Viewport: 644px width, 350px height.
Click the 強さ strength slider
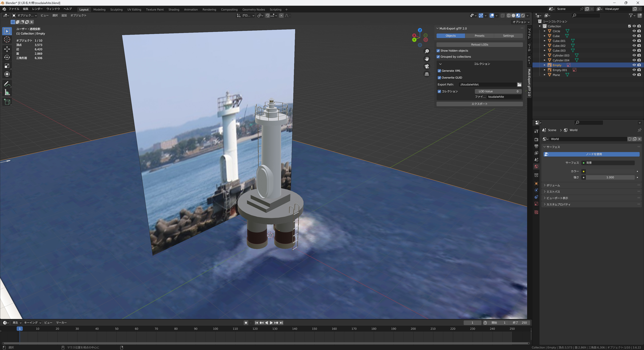click(610, 177)
